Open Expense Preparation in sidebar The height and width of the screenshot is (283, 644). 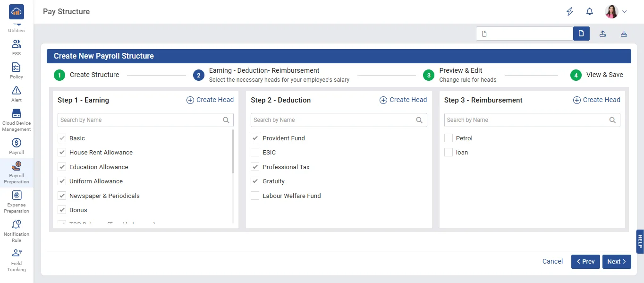coord(17,201)
